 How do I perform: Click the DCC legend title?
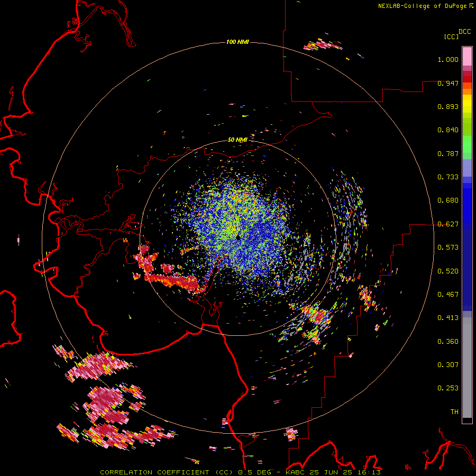click(x=465, y=32)
